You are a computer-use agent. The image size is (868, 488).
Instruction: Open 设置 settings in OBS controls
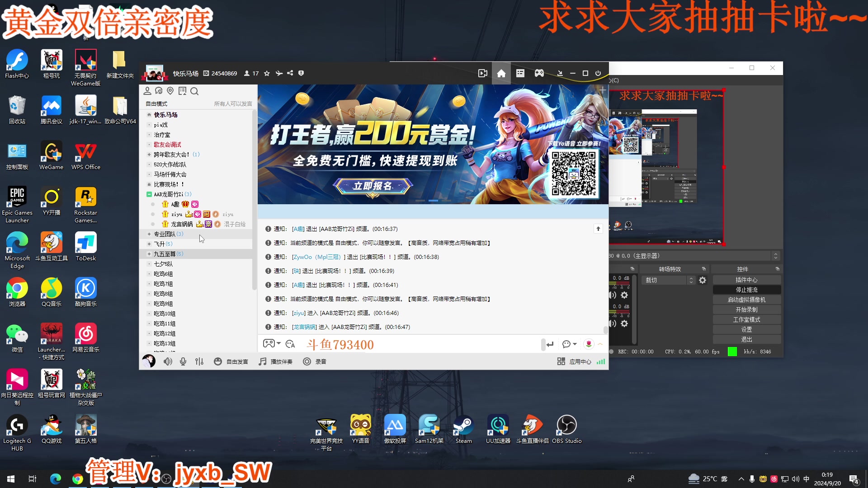pyautogui.click(x=746, y=329)
